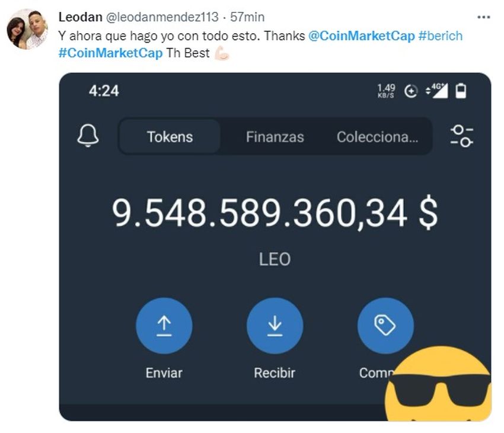
Task: Switch to the Tokens tab
Action: coord(170,137)
